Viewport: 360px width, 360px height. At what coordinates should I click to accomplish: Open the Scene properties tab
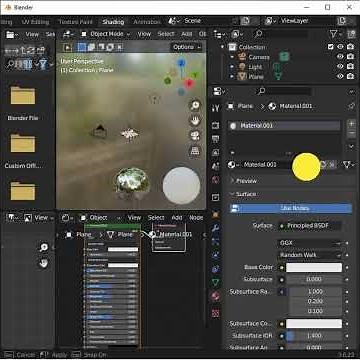(216, 166)
